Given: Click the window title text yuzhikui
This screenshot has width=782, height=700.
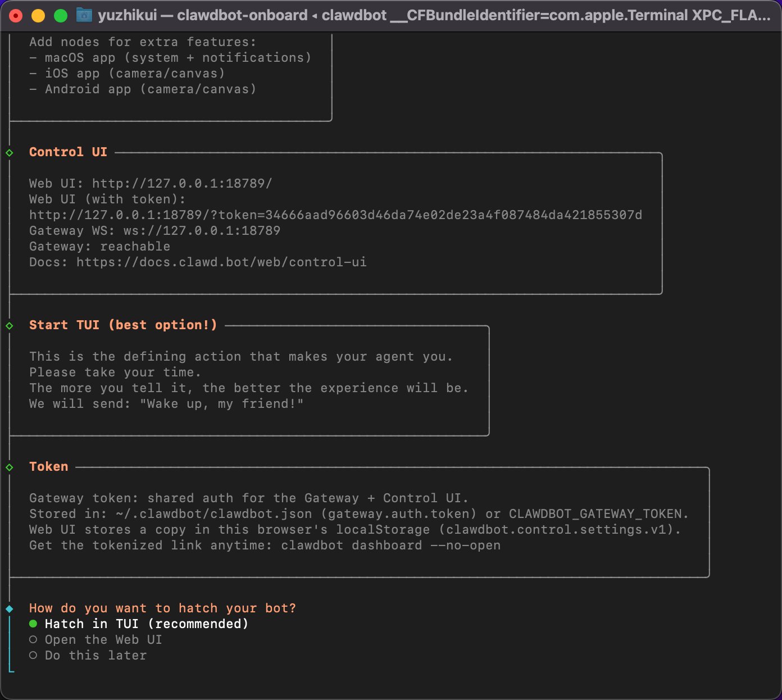Looking at the screenshot, I should 128,15.
